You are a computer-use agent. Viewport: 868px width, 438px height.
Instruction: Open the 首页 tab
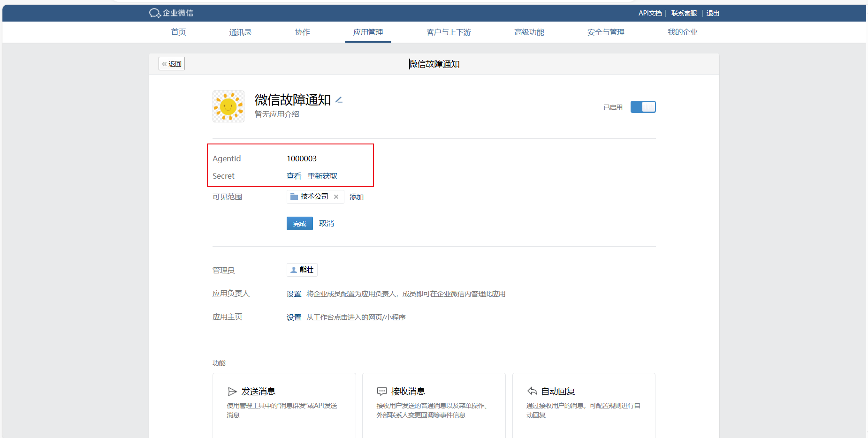click(x=178, y=32)
